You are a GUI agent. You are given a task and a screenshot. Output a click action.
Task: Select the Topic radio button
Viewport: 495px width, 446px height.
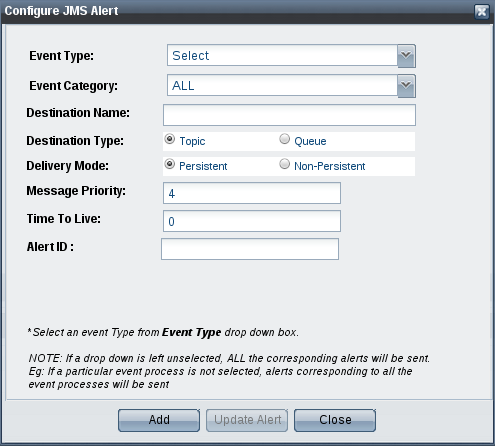coord(170,139)
